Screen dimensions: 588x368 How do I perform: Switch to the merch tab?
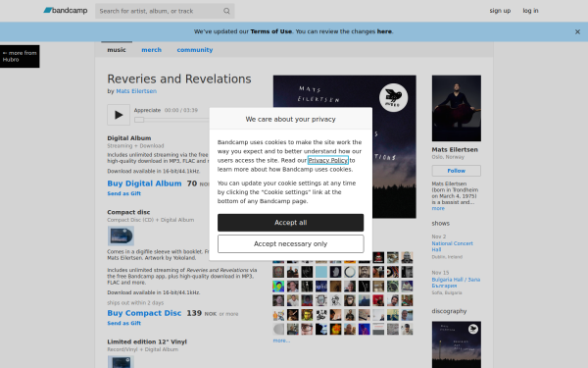pos(152,50)
